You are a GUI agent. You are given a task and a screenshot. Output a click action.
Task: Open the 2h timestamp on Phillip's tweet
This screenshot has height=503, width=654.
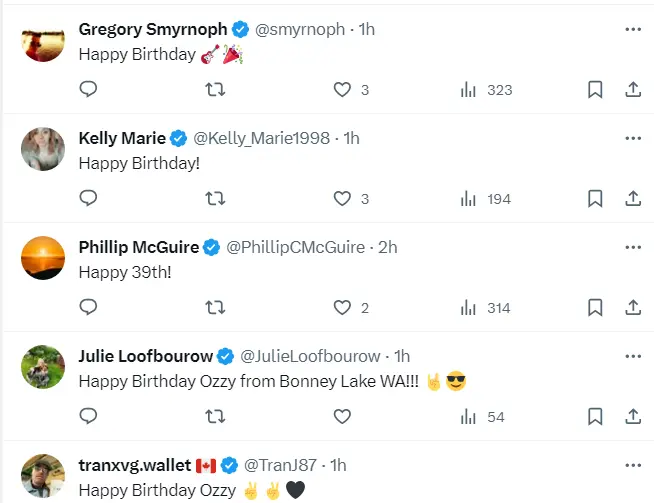click(388, 247)
